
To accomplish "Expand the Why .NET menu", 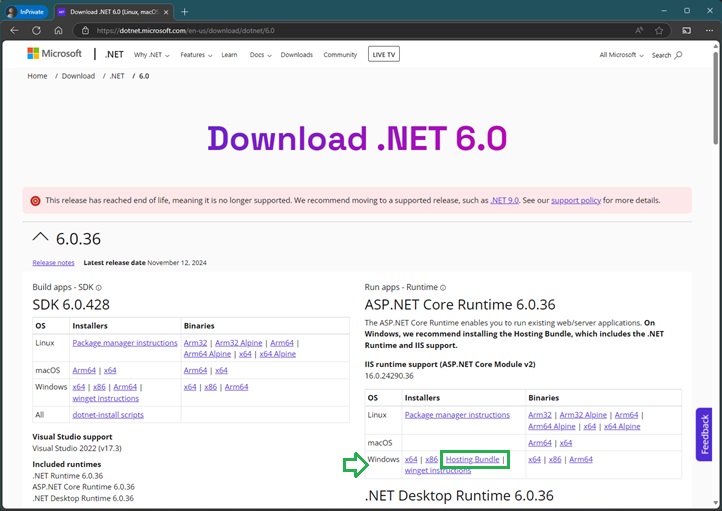I will pyautogui.click(x=151, y=55).
